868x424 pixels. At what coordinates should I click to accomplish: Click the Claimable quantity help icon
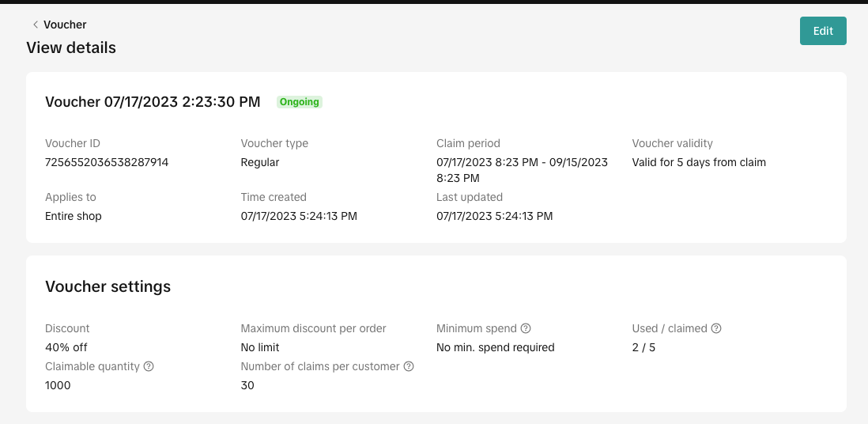tap(149, 366)
